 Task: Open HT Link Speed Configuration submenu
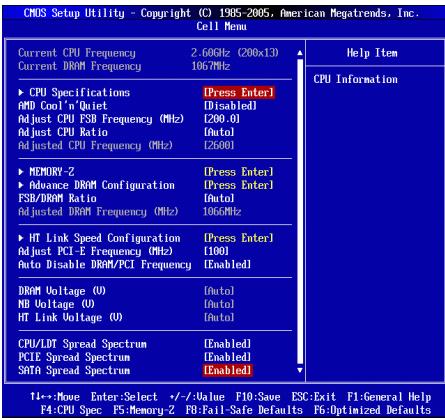99,238
